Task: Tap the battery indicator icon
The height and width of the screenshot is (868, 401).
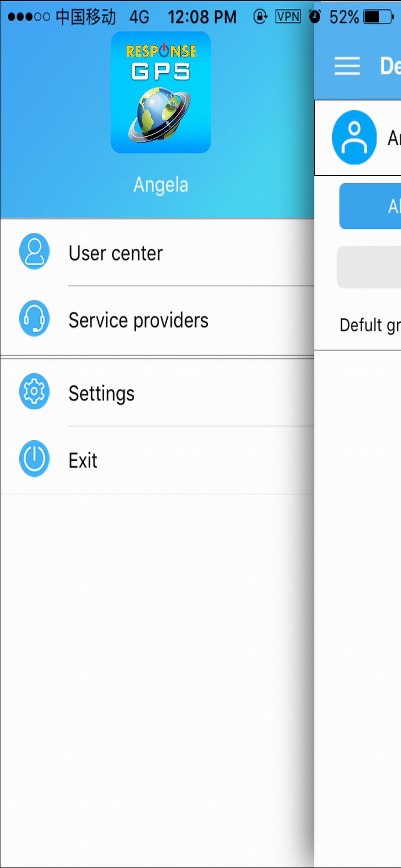Action: 379,16
